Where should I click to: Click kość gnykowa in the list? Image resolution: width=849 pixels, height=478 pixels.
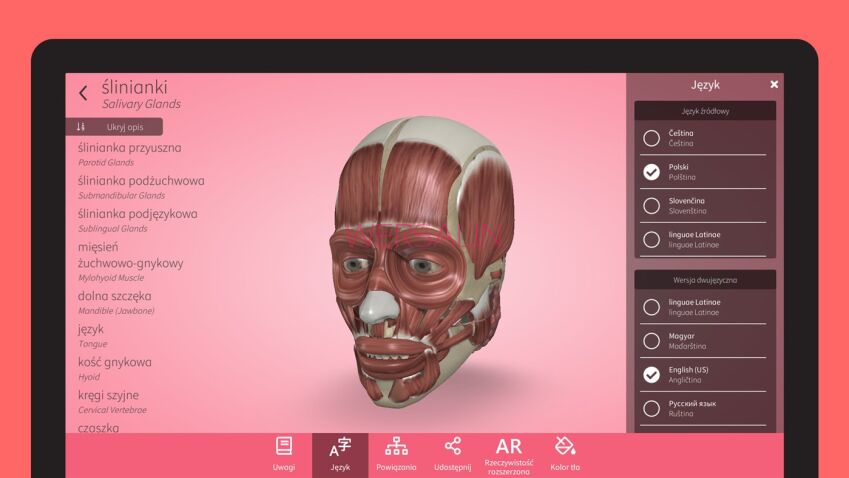(115, 362)
